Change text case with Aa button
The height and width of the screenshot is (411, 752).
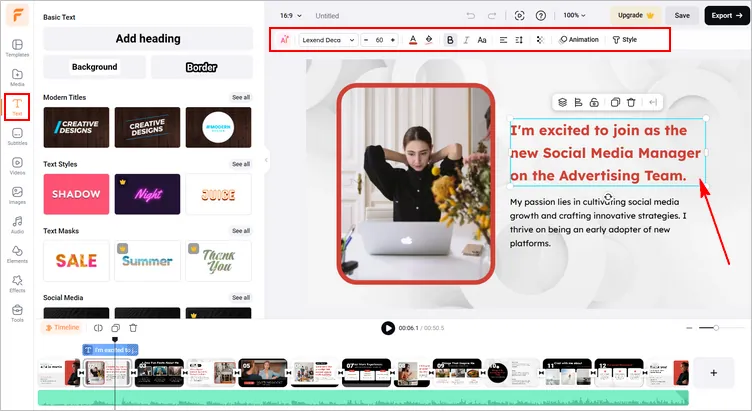pyautogui.click(x=482, y=40)
